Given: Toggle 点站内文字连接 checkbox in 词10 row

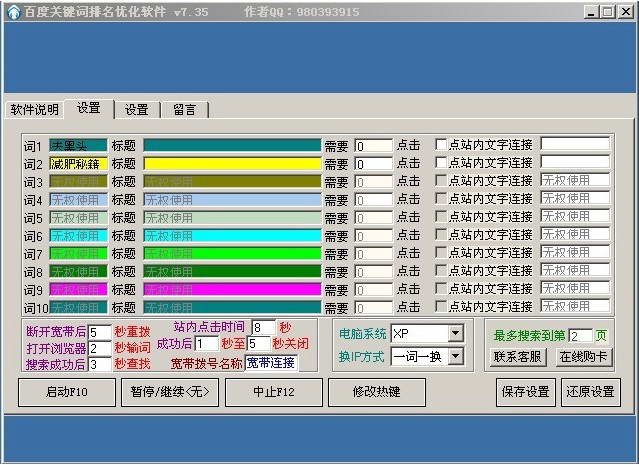Looking at the screenshot, I should (x=441, y=306).
